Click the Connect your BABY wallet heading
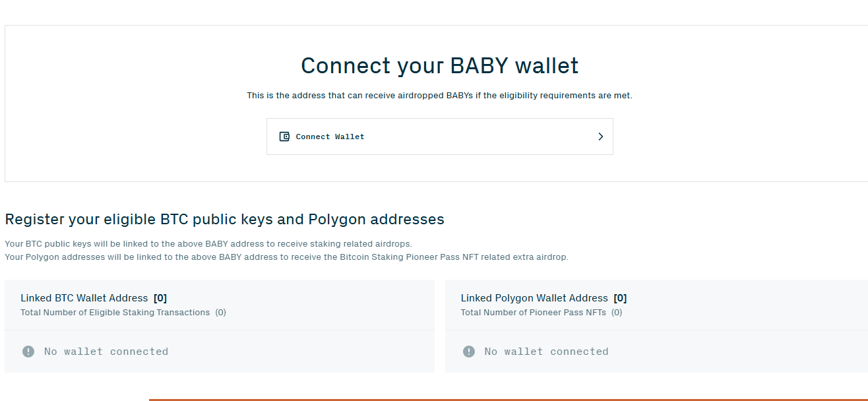Image resolution: width=868 pixels, height=401 pixels. point(439,66)
